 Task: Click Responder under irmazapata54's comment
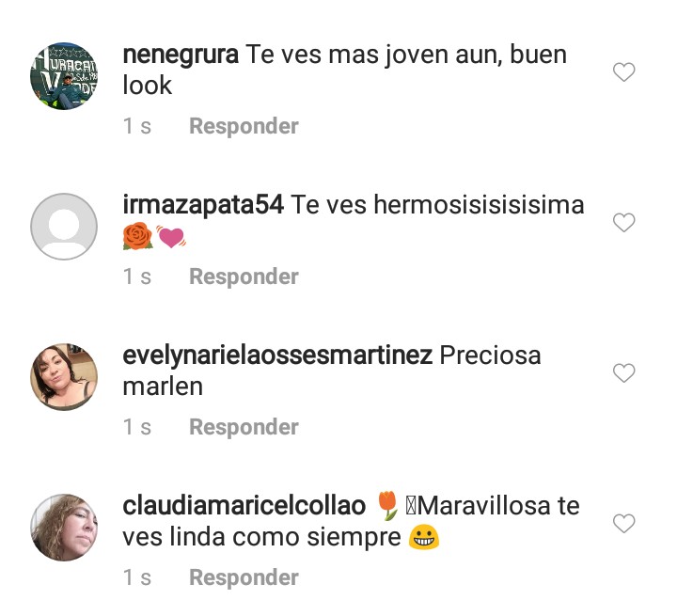(244, 276)
